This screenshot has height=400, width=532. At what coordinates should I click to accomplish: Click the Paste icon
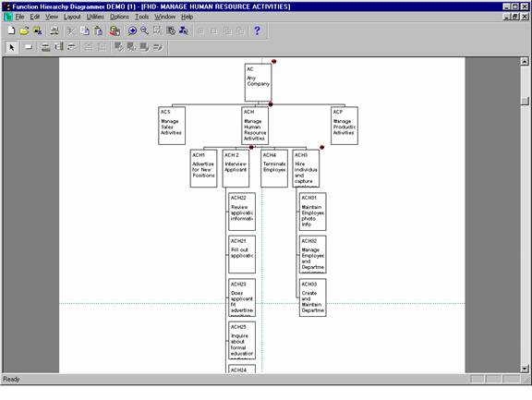(99, 30)
